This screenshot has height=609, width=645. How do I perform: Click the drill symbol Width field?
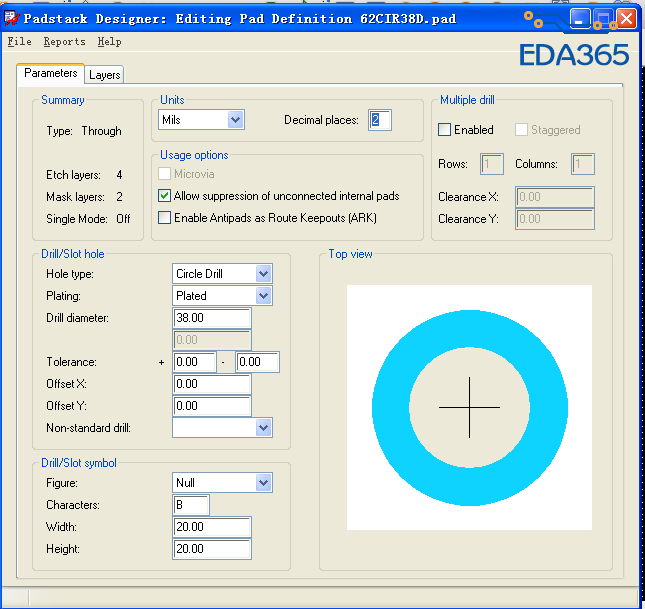coord(212,527)
